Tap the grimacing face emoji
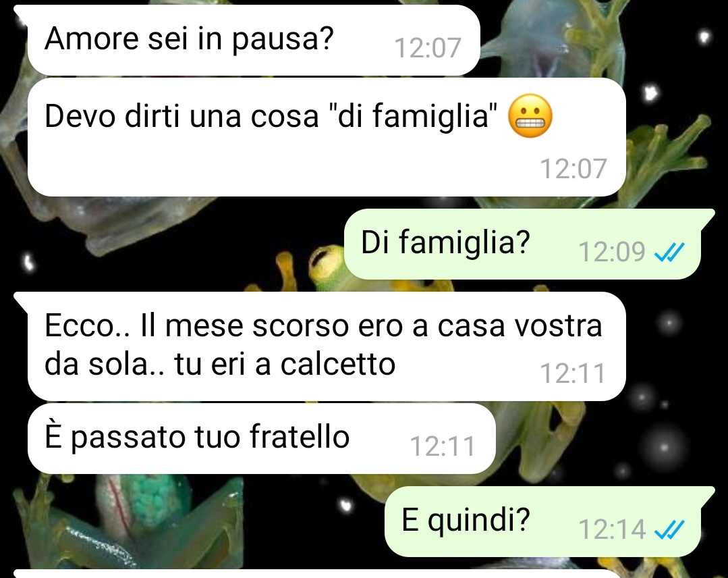728x578 pixels. (530, 115)
